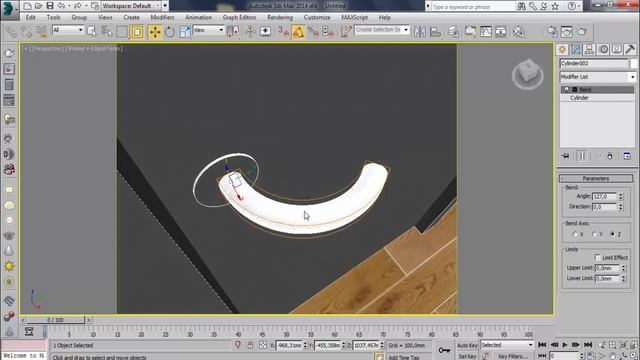This screenshot has width=640, height=360.
Task: Toggle the Set Key mode button
Action: tap(467, 356)
